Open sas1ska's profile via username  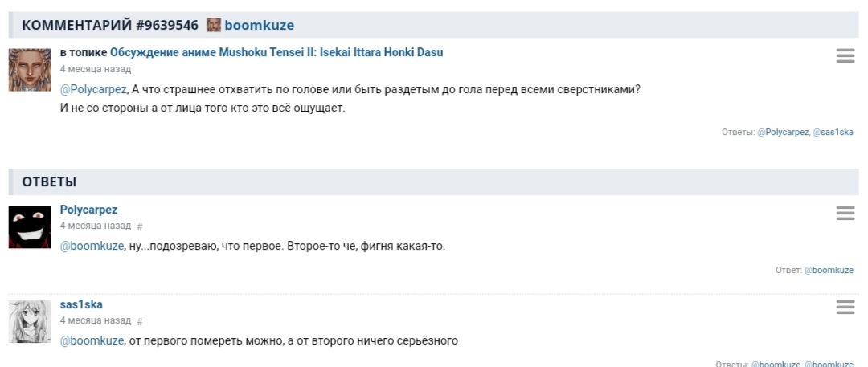[x=81, y=304]
